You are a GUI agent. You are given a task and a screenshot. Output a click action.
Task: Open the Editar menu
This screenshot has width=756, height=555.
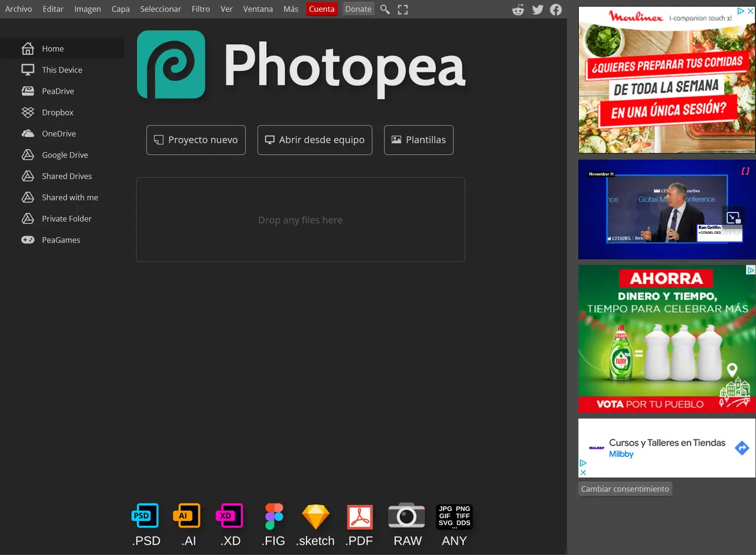[53, 9]
